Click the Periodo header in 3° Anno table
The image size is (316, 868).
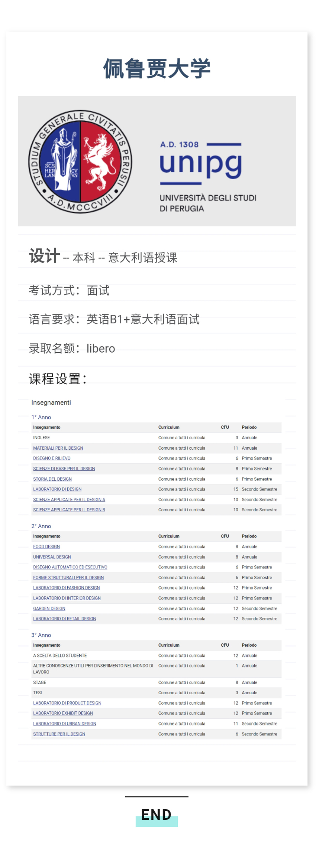(x=249, y=645)
